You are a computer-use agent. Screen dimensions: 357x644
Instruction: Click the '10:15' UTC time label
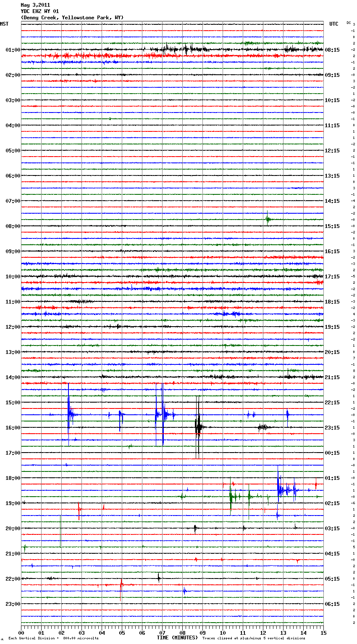click(332, 100)
